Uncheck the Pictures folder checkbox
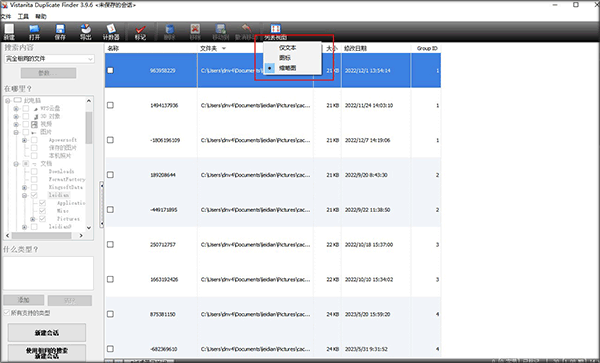Image resolution: width=600 pixels, height=363 pixels. pyautogui.click(x=42, y=219)
